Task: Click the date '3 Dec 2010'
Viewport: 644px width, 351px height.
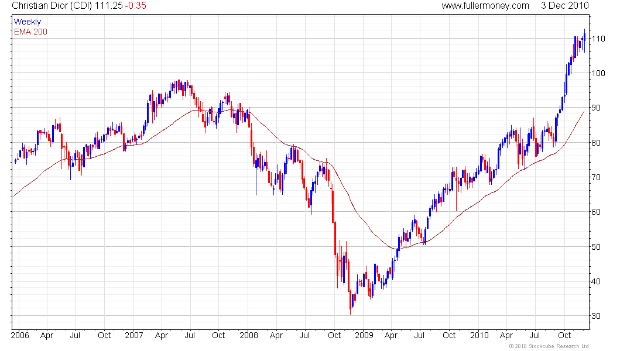Action: pyautogui.click(x=565, y=6)
